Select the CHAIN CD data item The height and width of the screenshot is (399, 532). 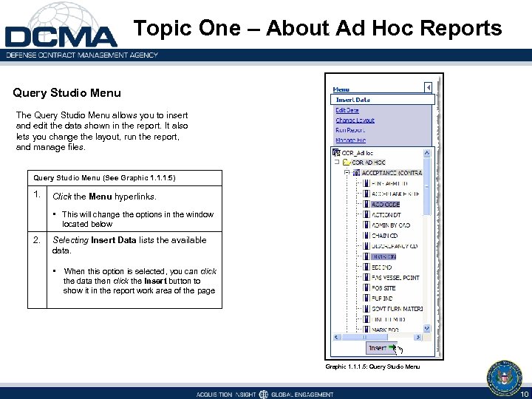click(x=385, y=236)
